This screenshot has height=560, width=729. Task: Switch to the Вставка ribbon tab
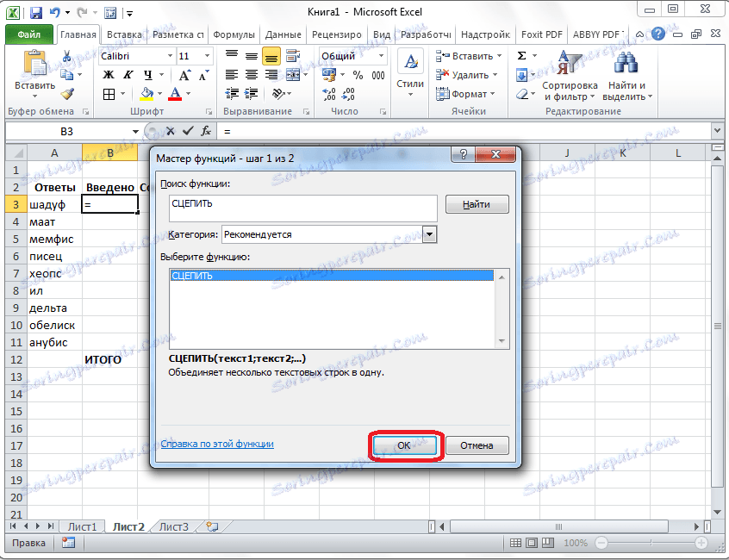pos(124,34)
